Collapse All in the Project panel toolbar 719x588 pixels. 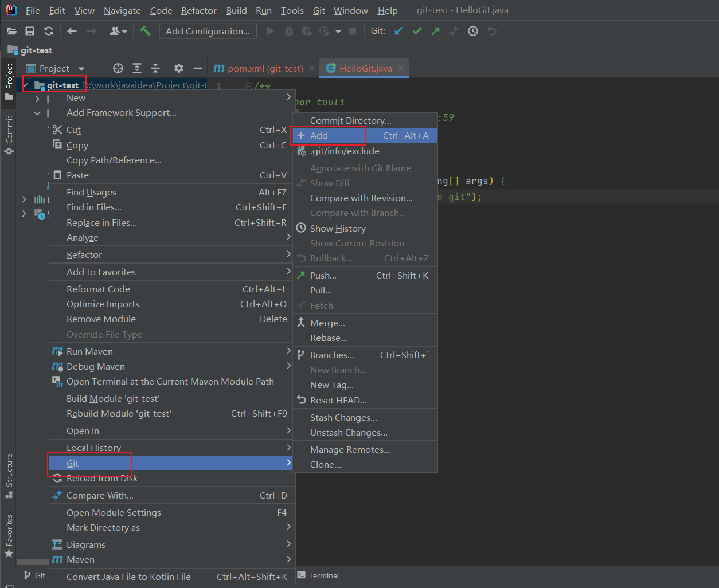point(155,68)
